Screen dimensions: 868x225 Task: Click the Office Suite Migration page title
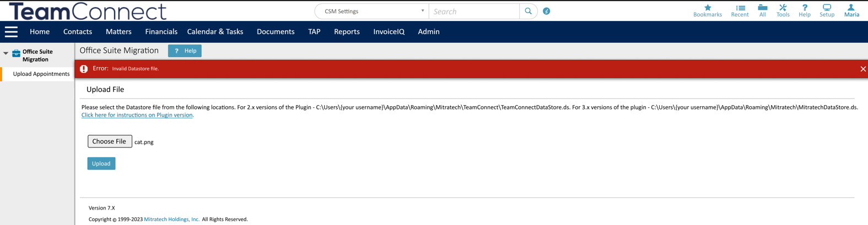point(119,51)
